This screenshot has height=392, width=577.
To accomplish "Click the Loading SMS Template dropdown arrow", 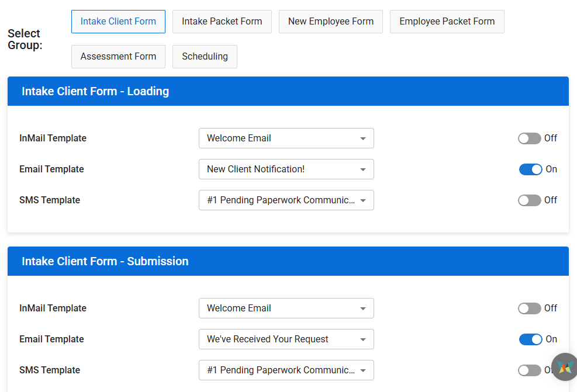I will 363,200.
